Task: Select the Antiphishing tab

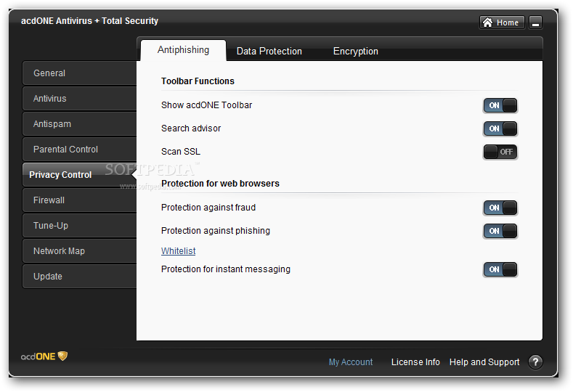Action: pyautogui.click(x=184, y=50)
